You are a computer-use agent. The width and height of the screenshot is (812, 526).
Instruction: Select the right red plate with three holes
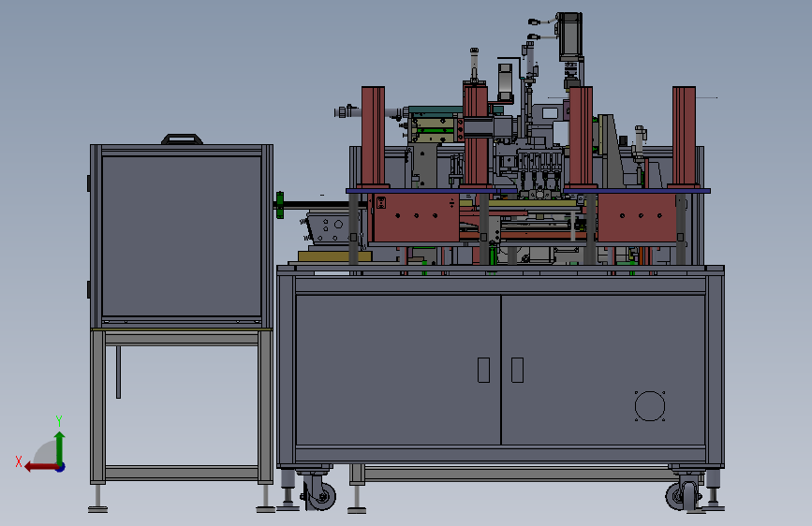point(637,217)
